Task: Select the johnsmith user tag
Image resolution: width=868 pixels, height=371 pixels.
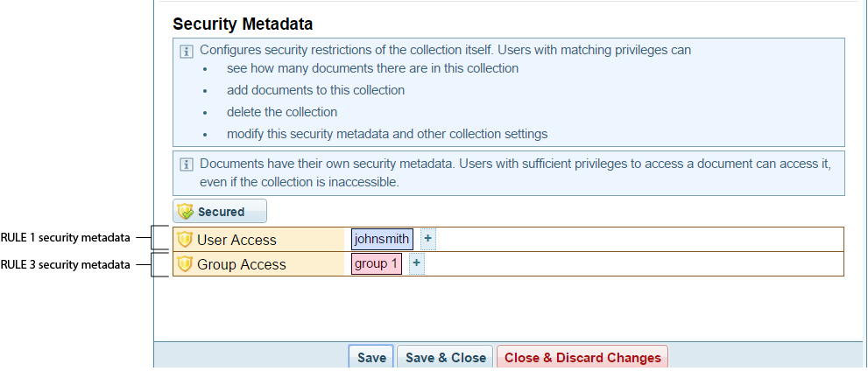Action: [x=382, y=239]
